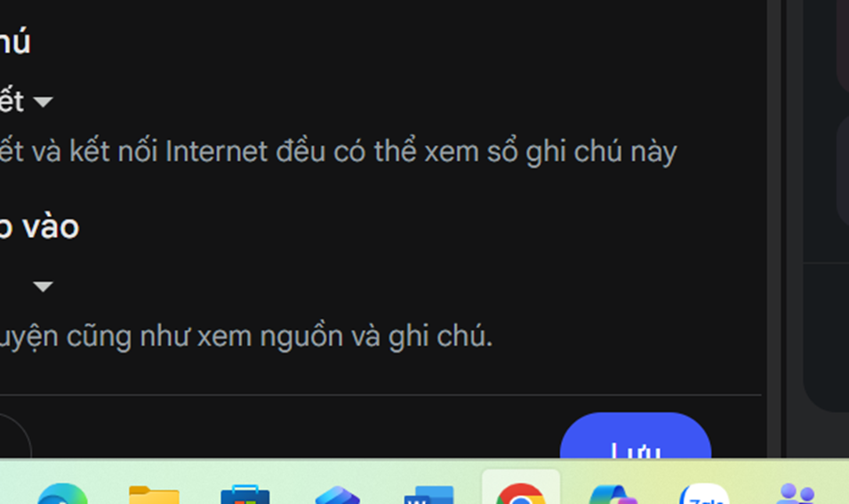
Task: Click the rounded card in right side panel
Action: click(x=843, y=170)
